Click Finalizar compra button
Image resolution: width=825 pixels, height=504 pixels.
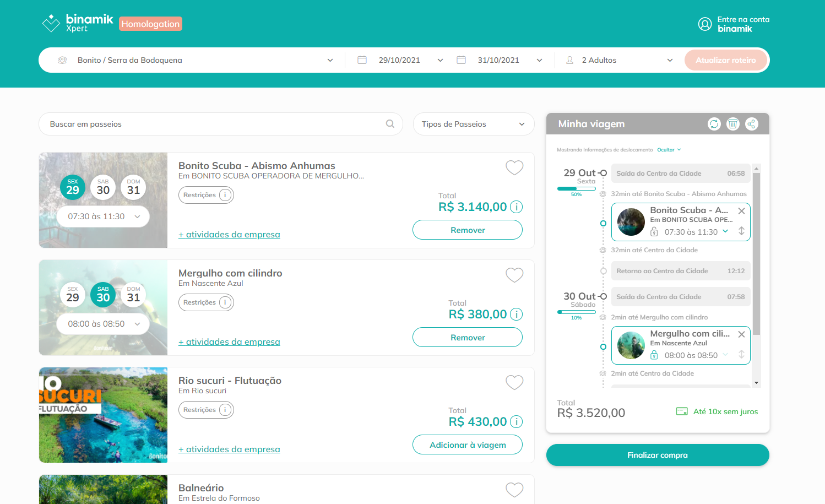click(658, 455)
